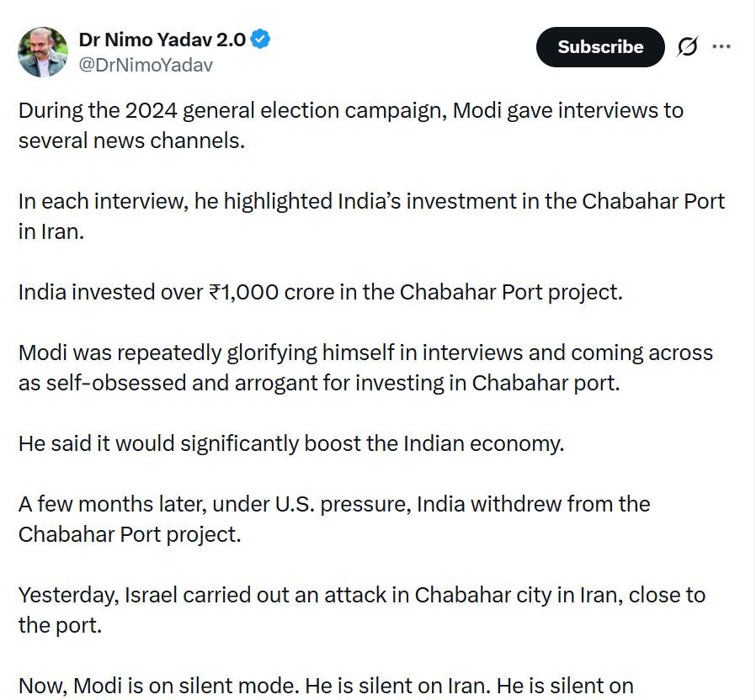The image size is (756, 700).
Task: Click the Grok explain post icon
Action: tap(687, 47)
